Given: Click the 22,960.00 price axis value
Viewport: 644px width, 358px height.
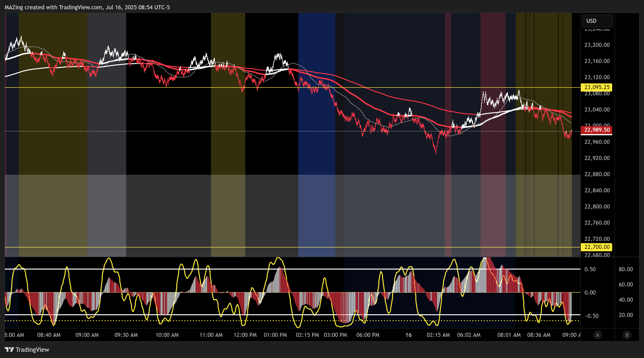Looking at the screenshot, I should [597, 142].
